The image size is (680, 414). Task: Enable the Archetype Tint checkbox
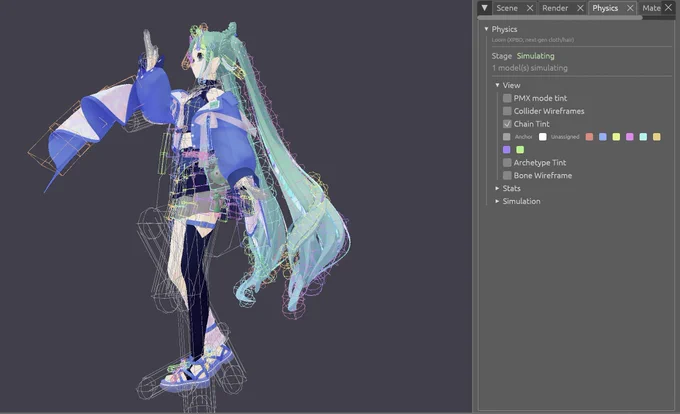tap(507, 163)
